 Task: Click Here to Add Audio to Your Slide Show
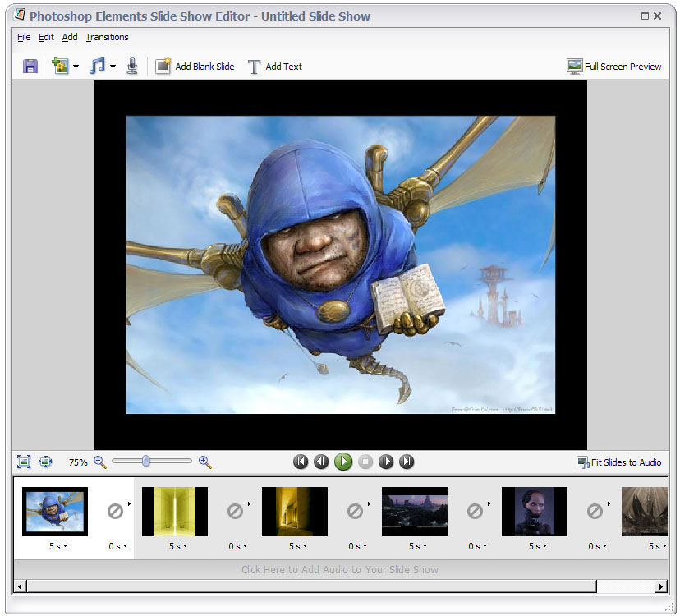click(340, 569)
